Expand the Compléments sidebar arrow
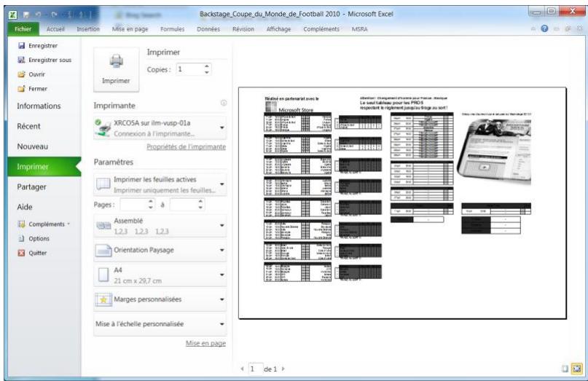The image size is (588, 381). point(68,224)
